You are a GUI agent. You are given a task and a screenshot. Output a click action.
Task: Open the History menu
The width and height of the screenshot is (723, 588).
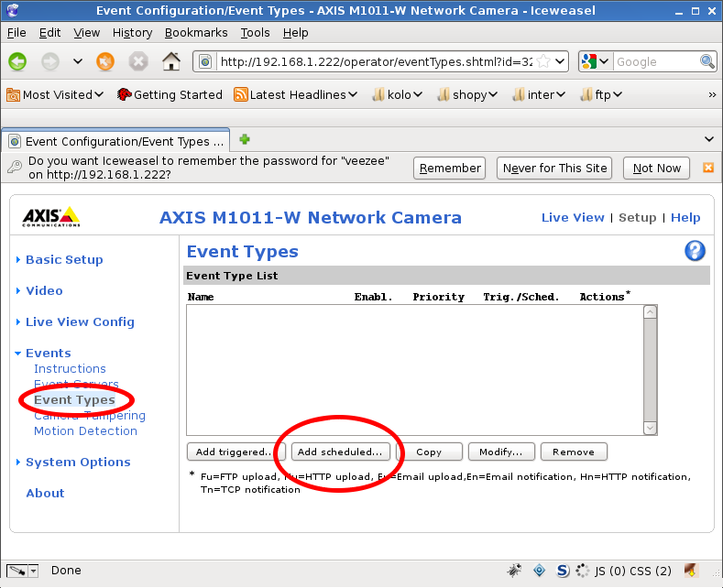click(132, 33)
